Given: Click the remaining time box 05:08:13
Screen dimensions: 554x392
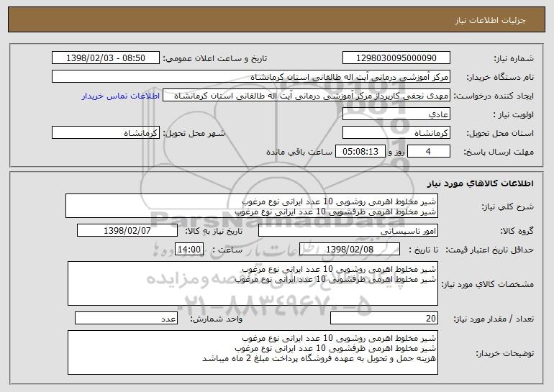Looking at the screenshot, I should [360, 152].
